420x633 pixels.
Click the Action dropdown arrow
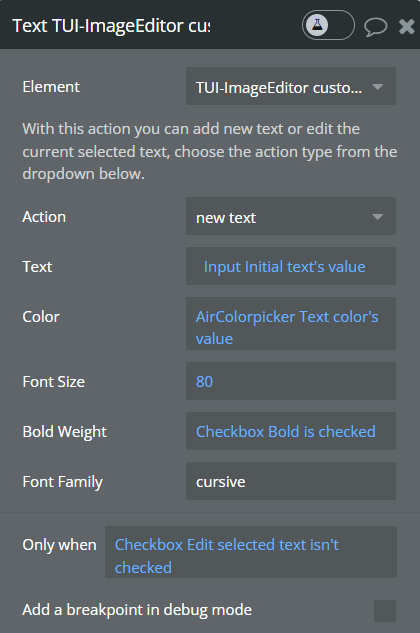point(378,217)
